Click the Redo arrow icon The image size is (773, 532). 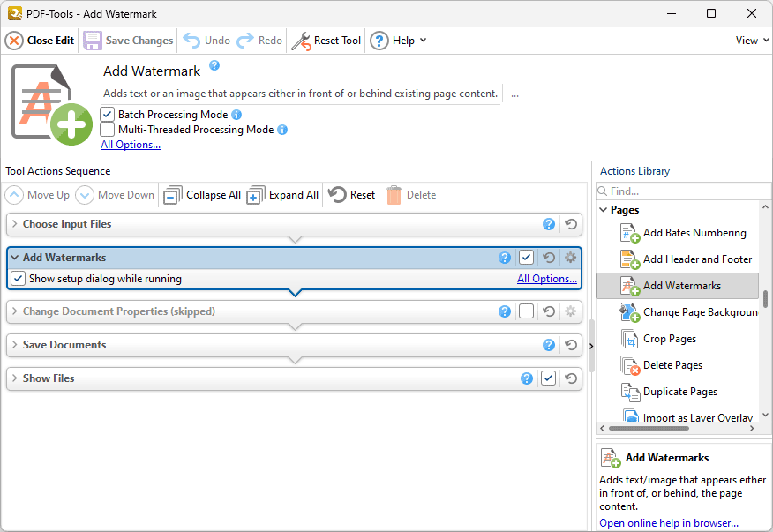pyautogui.click(x=245, y=41)
